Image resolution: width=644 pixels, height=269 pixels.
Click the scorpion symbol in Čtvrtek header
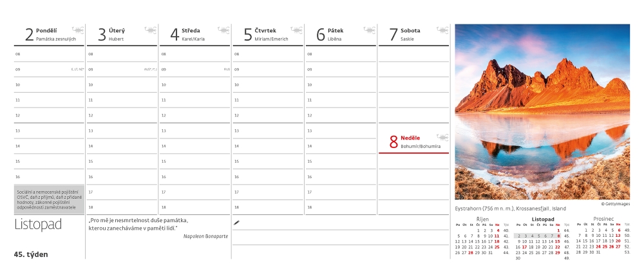(297, 30)
